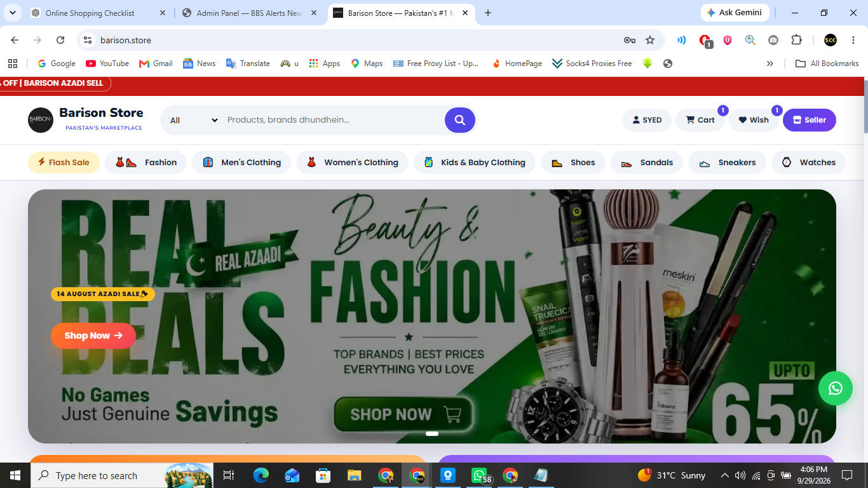Go back with the browser arrow
The height and width of the screenshot is (488, 868).
tap(15, 40)
